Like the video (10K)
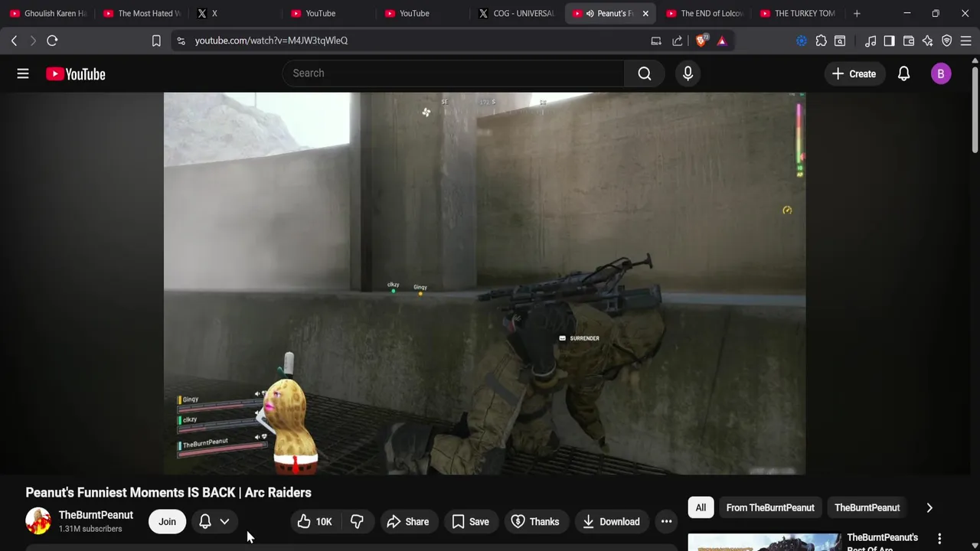Image resolution: width=980 pixels, height=551 pixels. coord(315,522)
